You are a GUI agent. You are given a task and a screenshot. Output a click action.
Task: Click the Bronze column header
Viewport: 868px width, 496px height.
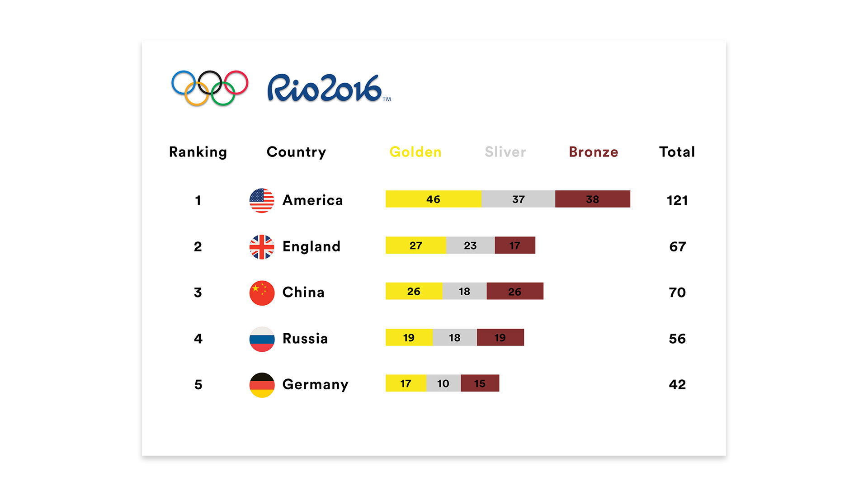(x=593, y=152)
